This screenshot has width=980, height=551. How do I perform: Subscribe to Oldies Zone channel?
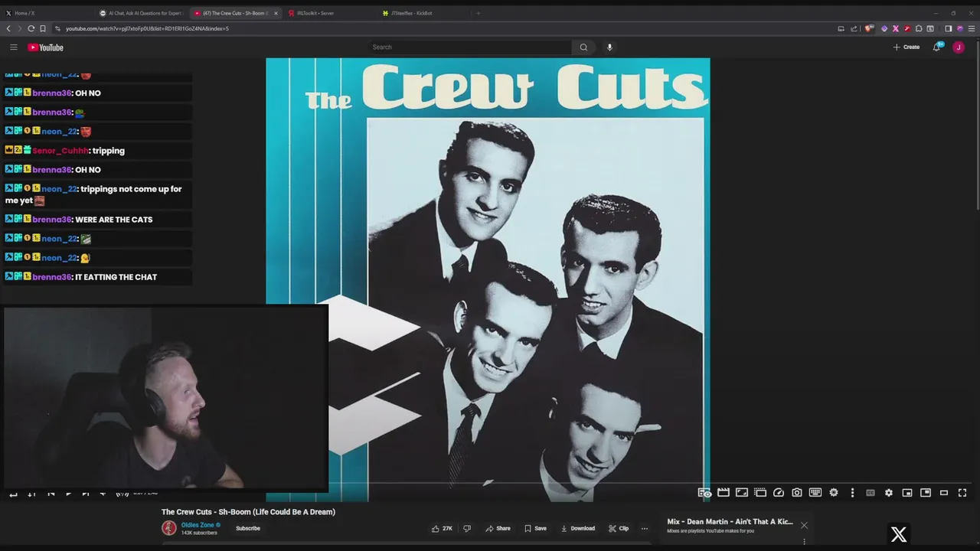[248, 528]
